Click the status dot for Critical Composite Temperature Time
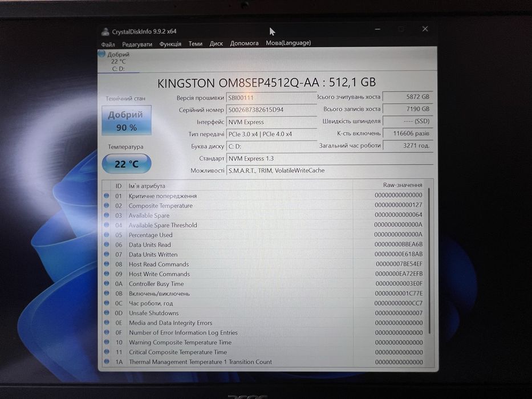Viewport: 532px width, 399px height. (x=107, y=352)
